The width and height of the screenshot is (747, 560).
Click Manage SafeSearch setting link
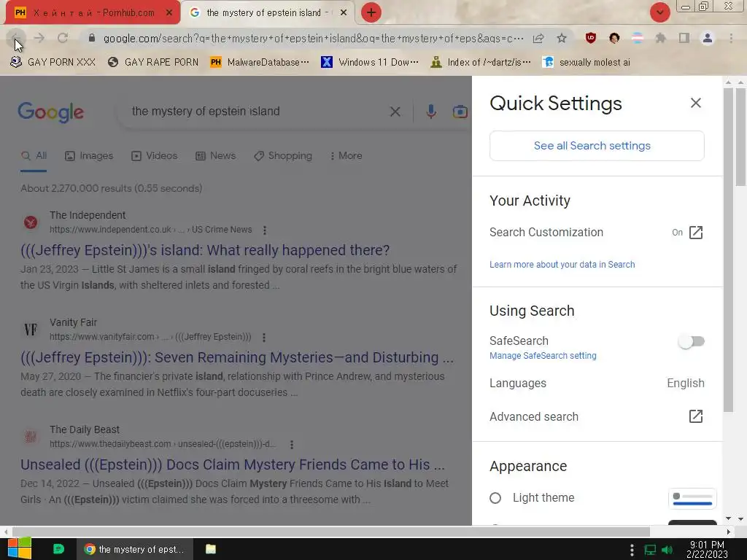(x=543, y=356)
